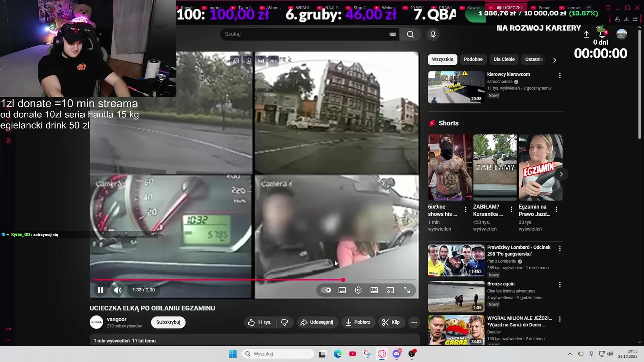Open the video pop-out overlay icon
Viewport: 644px width, 362px height.
click(236, 61)
